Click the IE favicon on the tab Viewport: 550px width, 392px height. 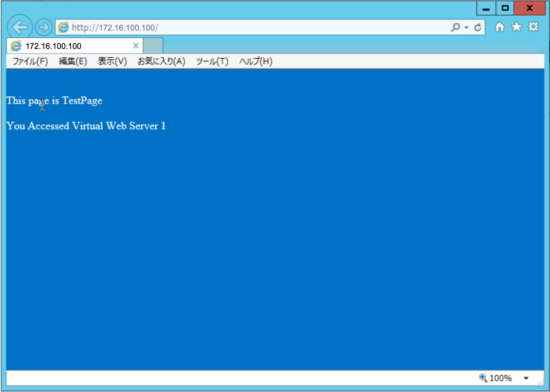(16, 46)
